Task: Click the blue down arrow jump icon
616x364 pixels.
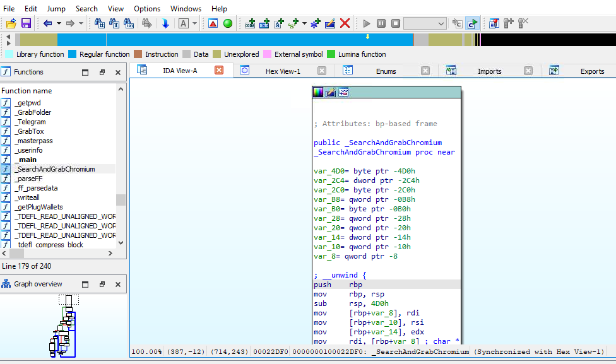Action: point(165,23)
